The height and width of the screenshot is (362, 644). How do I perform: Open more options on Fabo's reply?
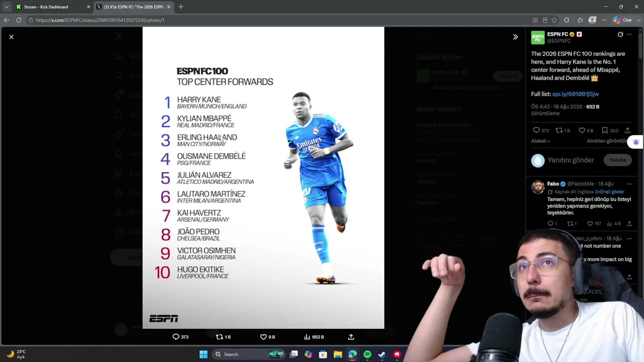[629, 184]
